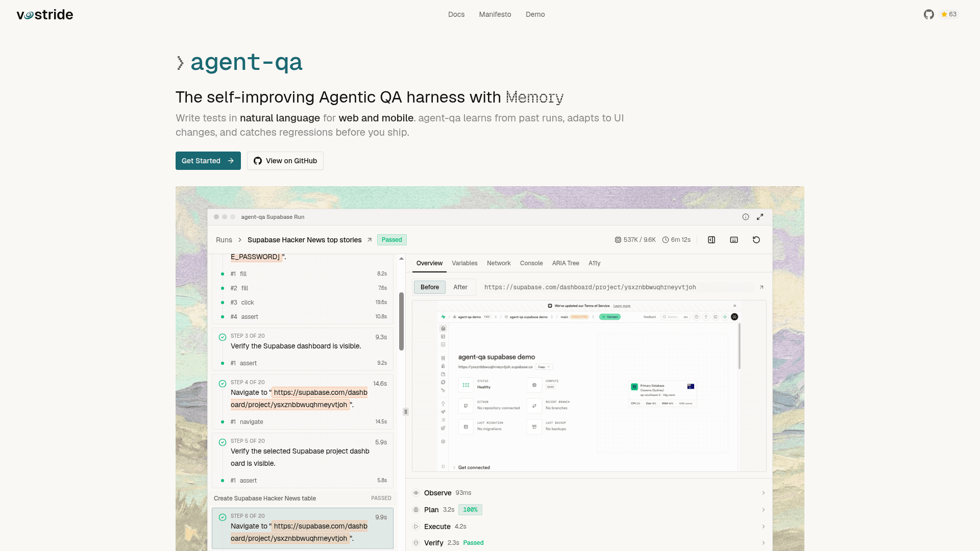Open the GitHub icon in the page header
Viewport: 980px width, 551px height.
click(x=929, y=14)
